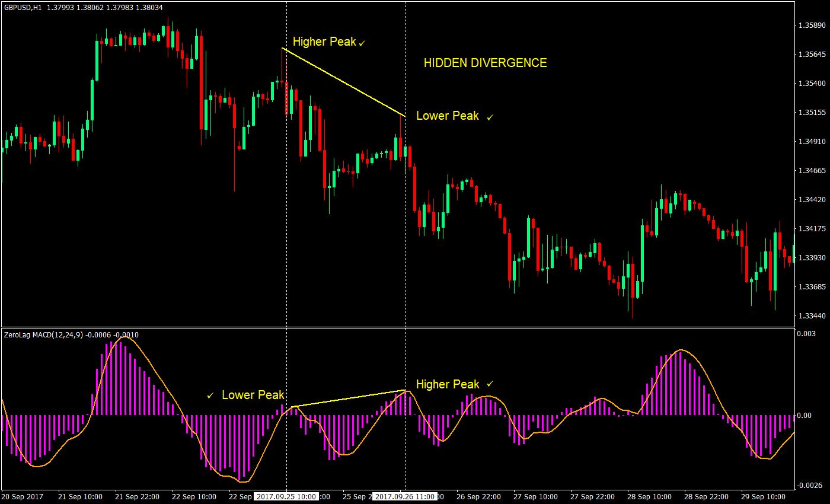The height and width of the screenshot is (504, 830).
Task: Click price level 1.33930 on the axis
Action: 812,258
